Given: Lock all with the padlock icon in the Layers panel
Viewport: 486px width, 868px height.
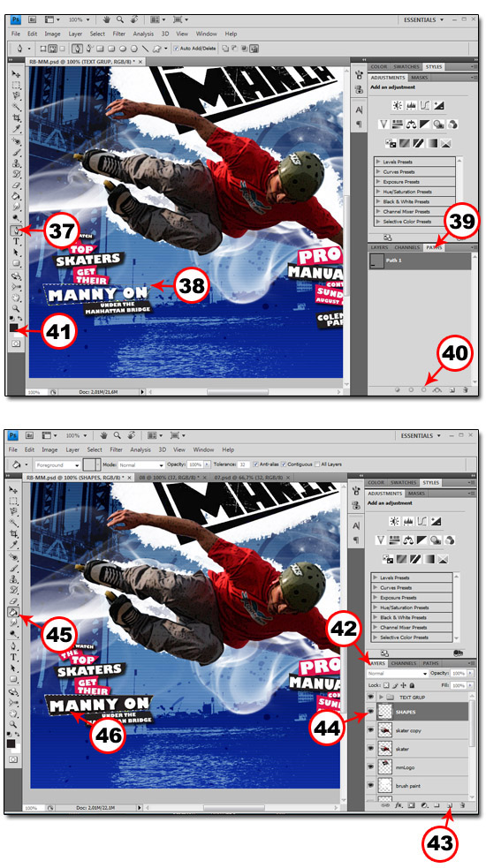Looking at the screenshot, I should 412,685.
